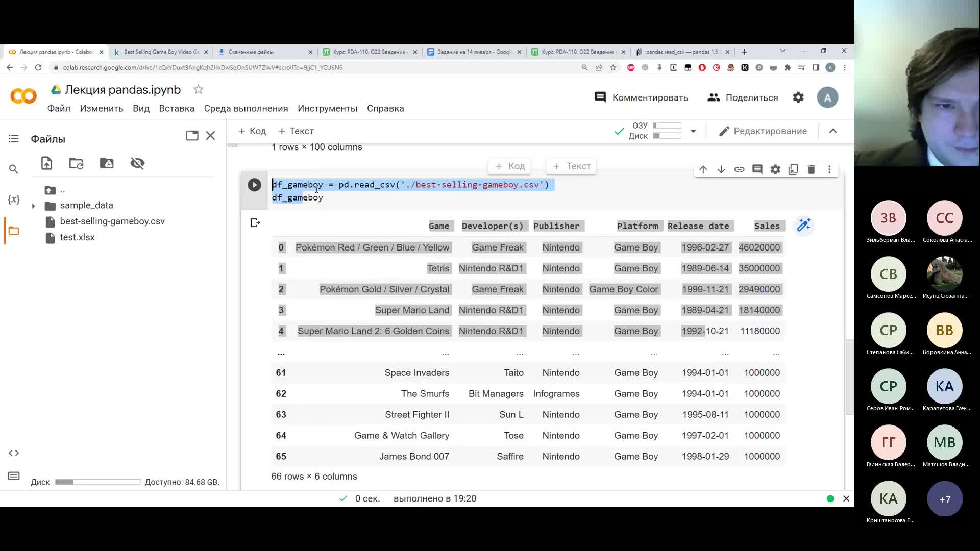Open terminal icon at sidebar bottom
This screenshot has width=980, height=551.
coord(14,476)
